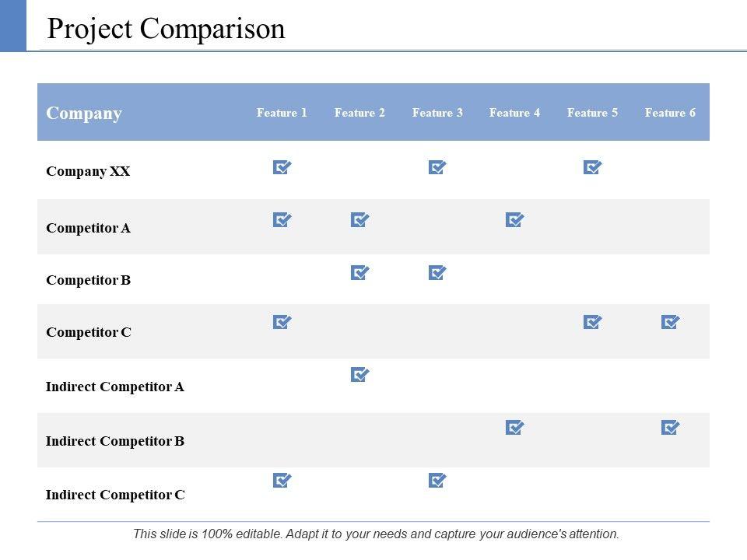Toggle Indirect Competitor B Feature 6 checkbox
This screenshot has height=560, width=747.
pos(670,428)
